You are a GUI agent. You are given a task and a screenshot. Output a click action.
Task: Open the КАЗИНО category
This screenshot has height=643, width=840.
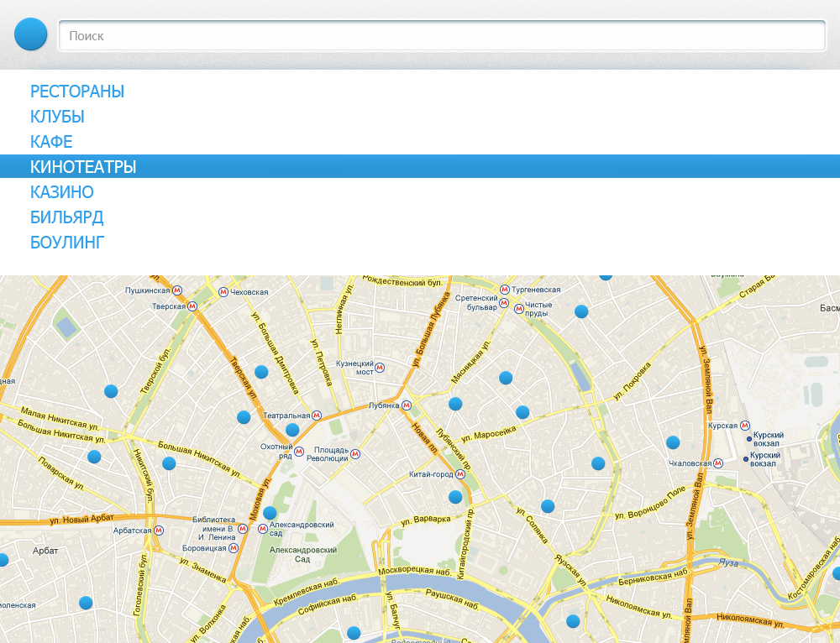click(62, 192)
